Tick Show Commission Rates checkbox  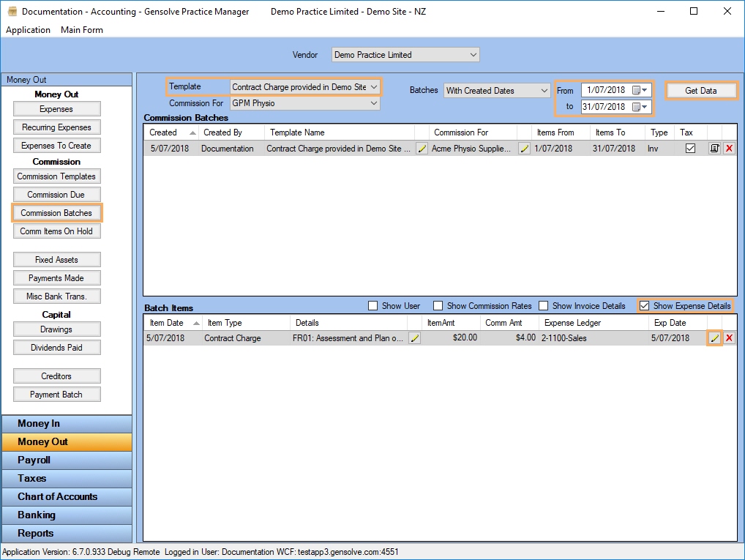(438, 306)
